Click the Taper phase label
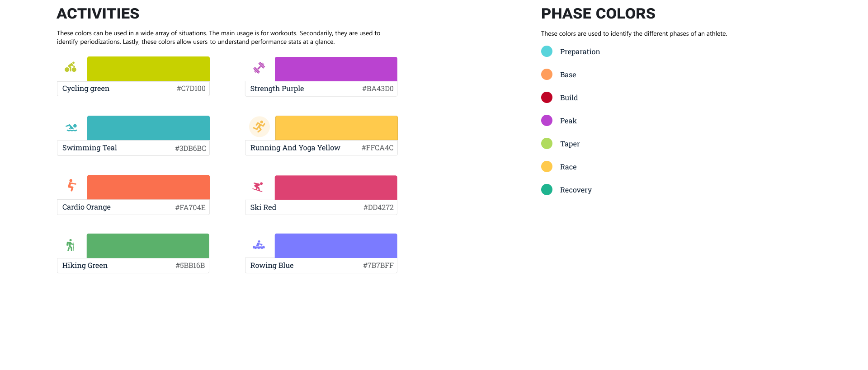 (x=570, y=144)
